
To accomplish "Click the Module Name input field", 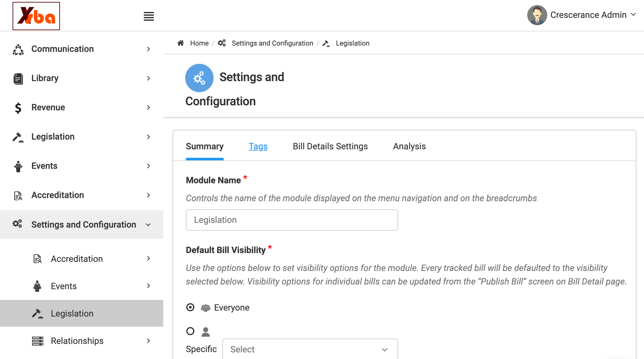I will click(x=292, y=220).
